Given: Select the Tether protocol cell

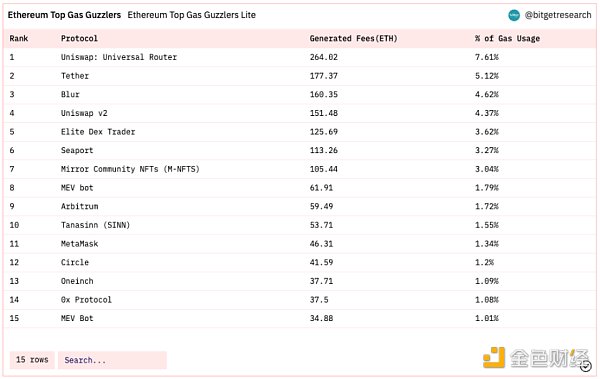Looking at the screenshot, I should (x=75, y=76).
